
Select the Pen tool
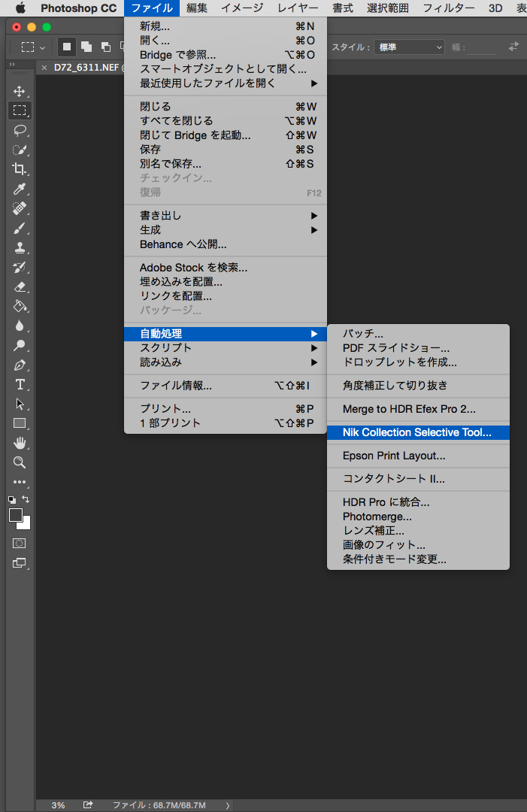pos(19,365)
